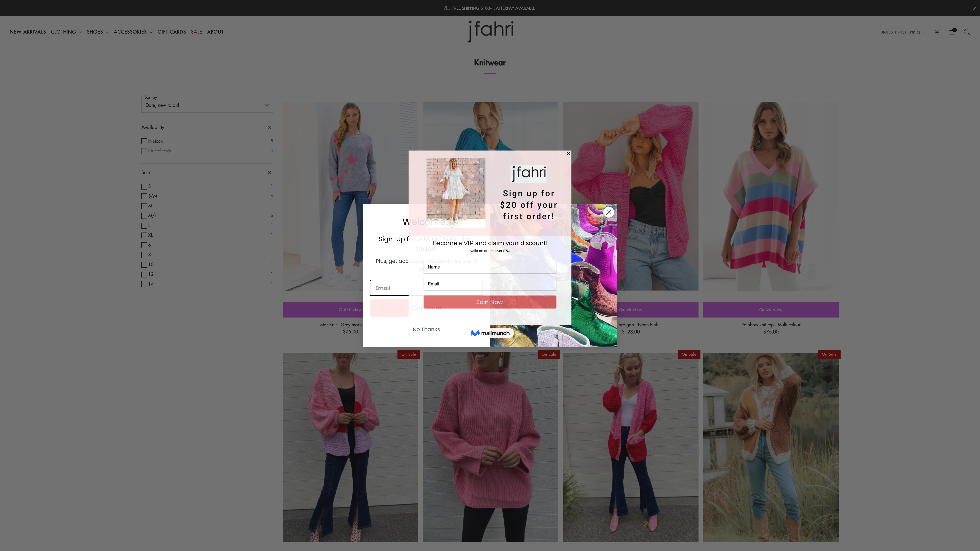Clear the Size filter using its X icon
Screen dimensions: 980x551
269,172
